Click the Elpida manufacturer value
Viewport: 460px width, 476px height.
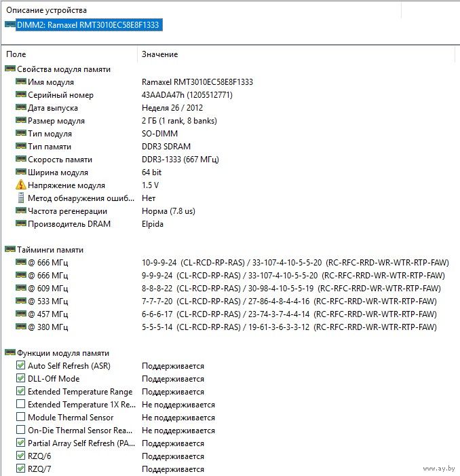click(153, 224)
